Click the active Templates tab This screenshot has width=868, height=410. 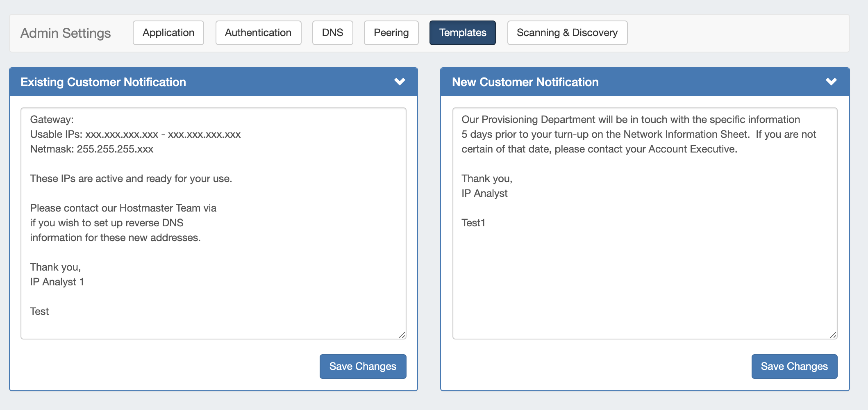(462, 33)
